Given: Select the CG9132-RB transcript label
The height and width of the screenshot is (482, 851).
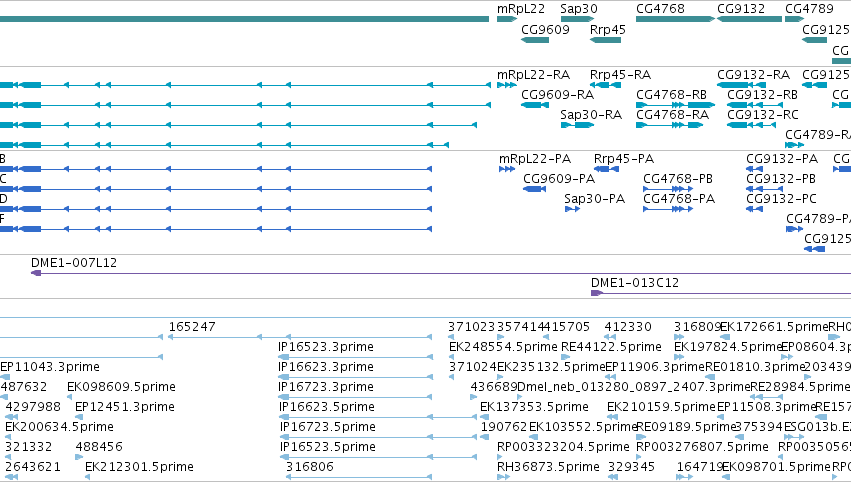Looking at the screenshot, I should (x=763, y=94).
